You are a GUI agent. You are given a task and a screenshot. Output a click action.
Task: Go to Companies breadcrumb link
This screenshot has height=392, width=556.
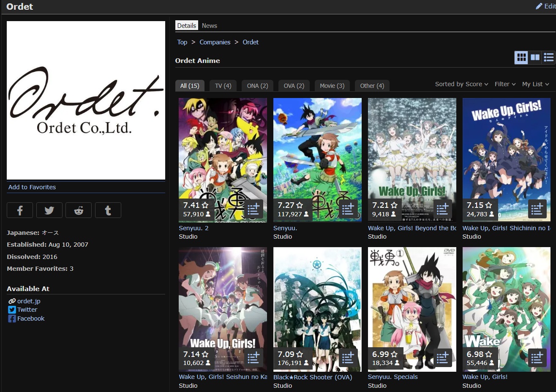[x=215, y=42]
